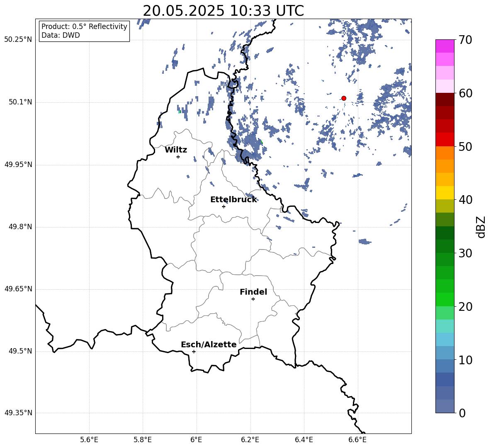Screen dimensions: 491x448
Task: Click the 6.4°E longitude label
Action: (304, 440)
